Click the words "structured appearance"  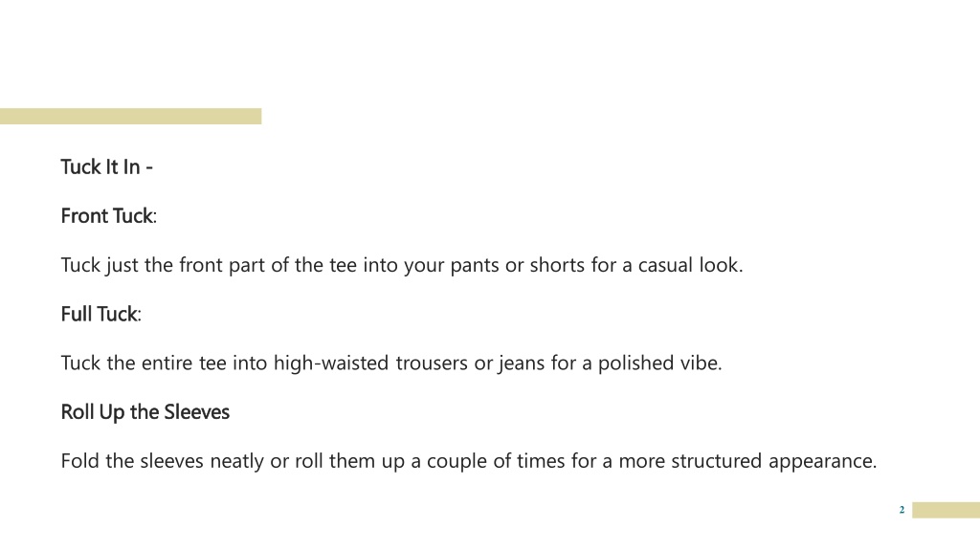(x=773, y=462)
